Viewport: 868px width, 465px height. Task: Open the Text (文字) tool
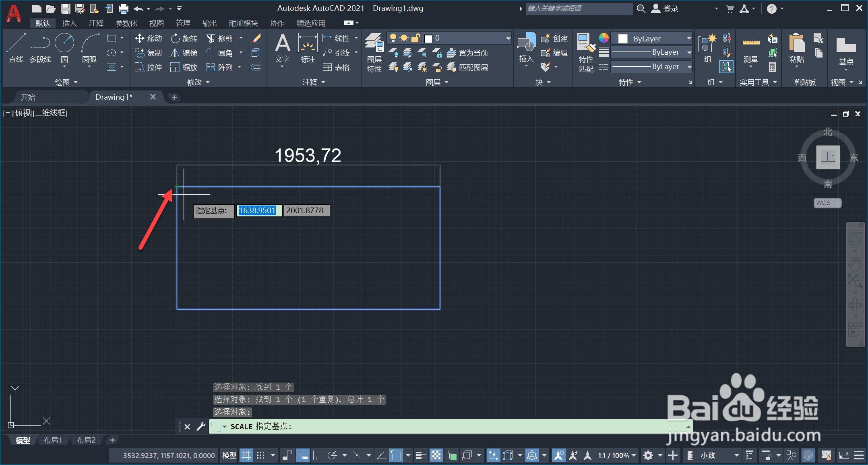282,47
